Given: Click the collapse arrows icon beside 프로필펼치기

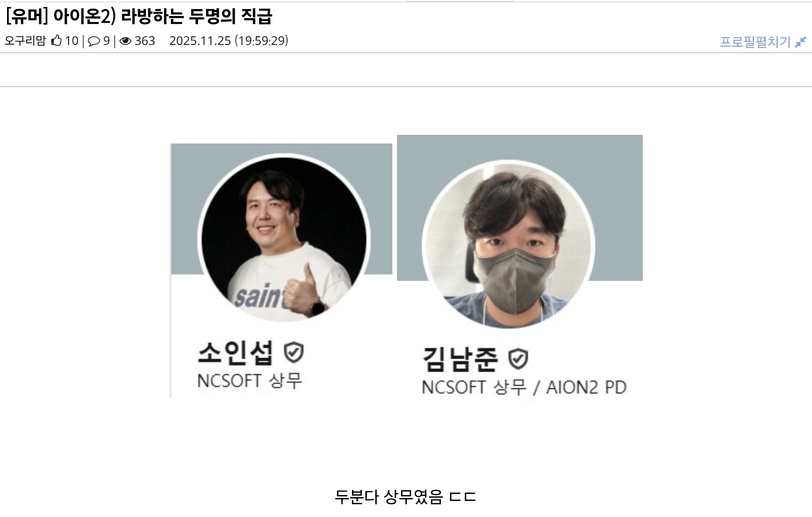Looking at the screenshot, I should click(x=800, y=42).
